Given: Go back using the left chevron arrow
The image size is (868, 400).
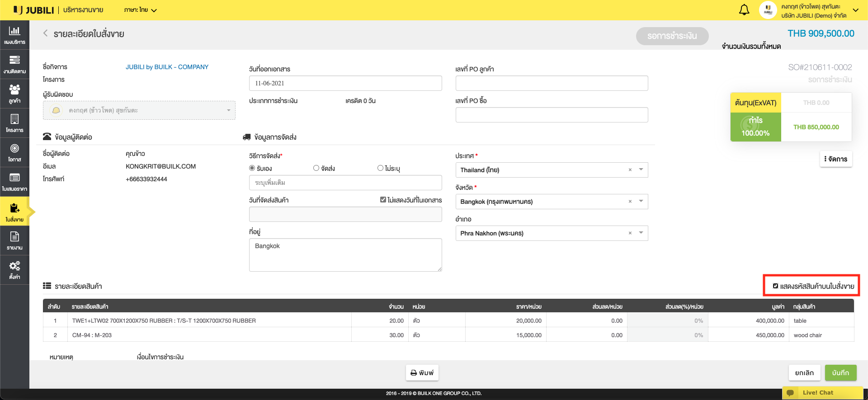Looking at the screenshot, I should pos(45,33).
